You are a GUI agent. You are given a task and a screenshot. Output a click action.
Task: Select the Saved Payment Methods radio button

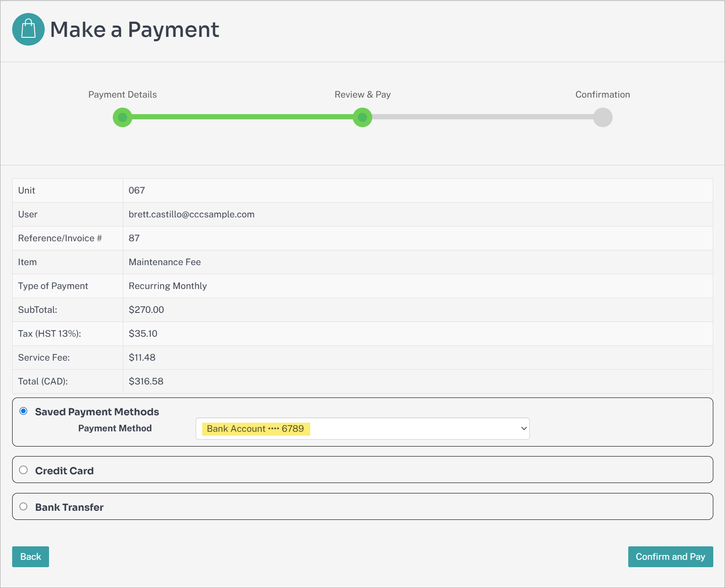[23, 411]
